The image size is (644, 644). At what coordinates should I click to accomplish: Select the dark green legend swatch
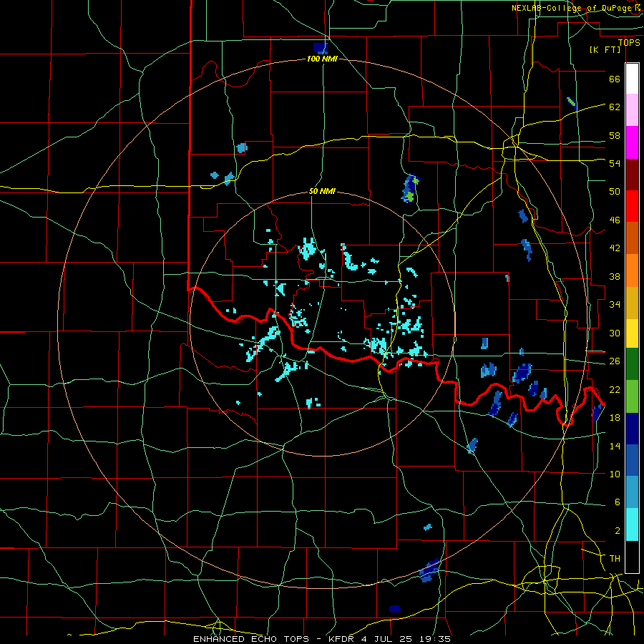point(632,364)
